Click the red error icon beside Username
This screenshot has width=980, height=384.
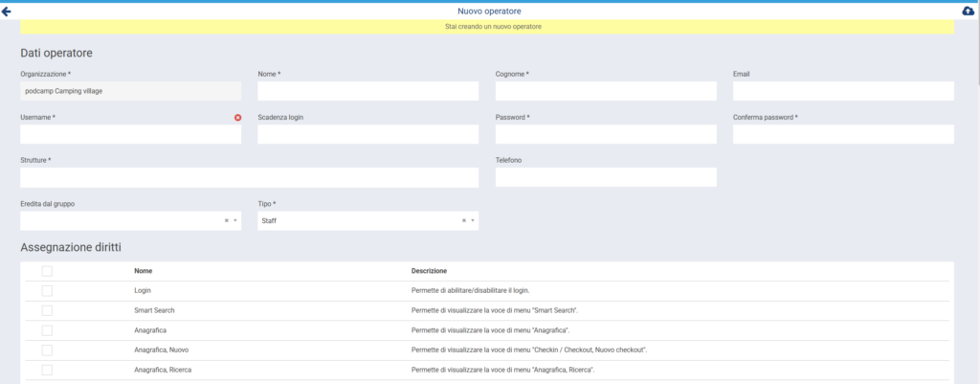point(237,118)
